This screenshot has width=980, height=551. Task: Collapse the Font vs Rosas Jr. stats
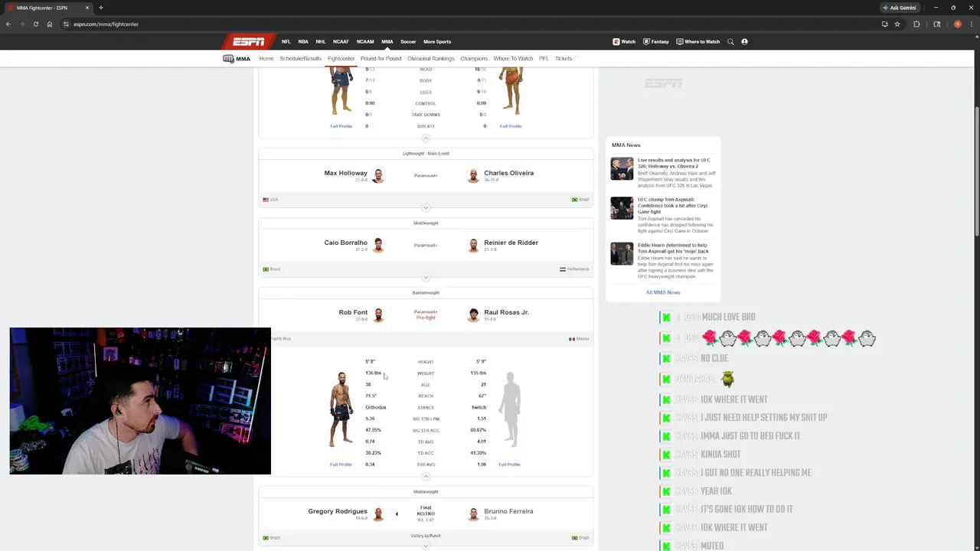coord(426,476)
